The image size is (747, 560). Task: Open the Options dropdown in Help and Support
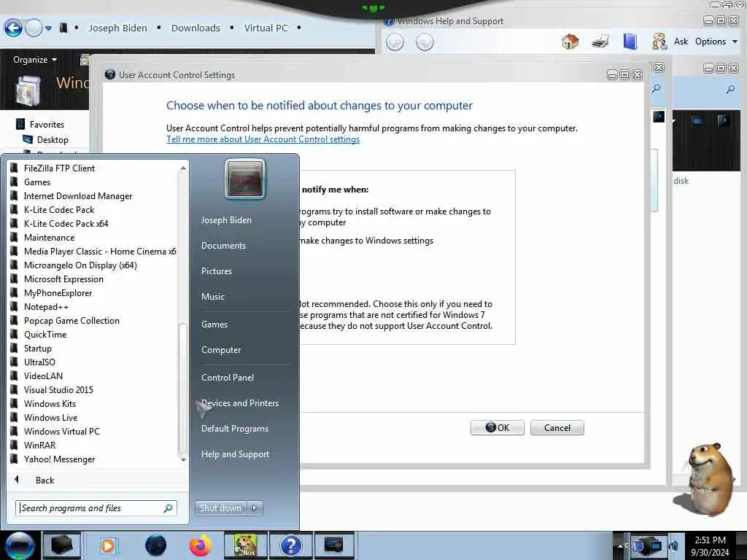click(x=716, y=42)
